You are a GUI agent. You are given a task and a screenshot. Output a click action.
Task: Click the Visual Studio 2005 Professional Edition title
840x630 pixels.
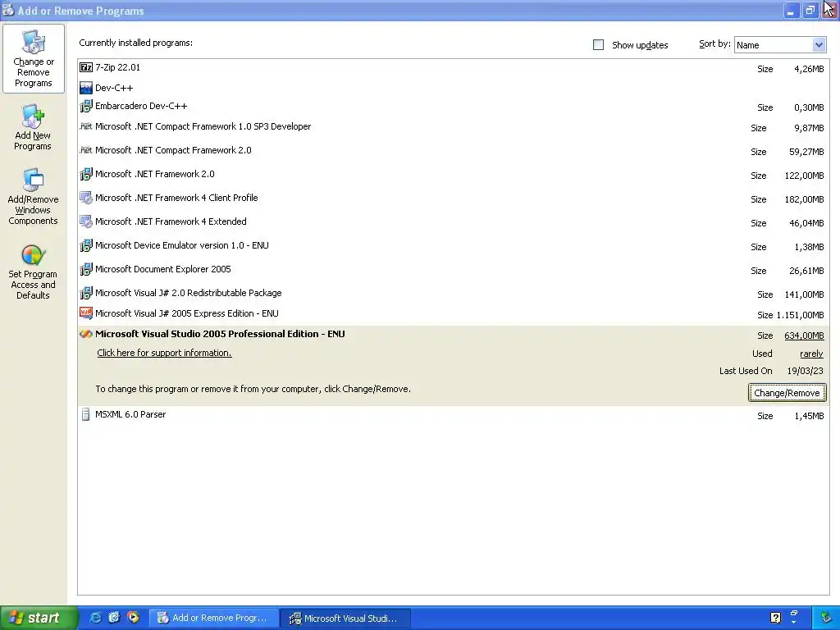(x=220, y=335)
